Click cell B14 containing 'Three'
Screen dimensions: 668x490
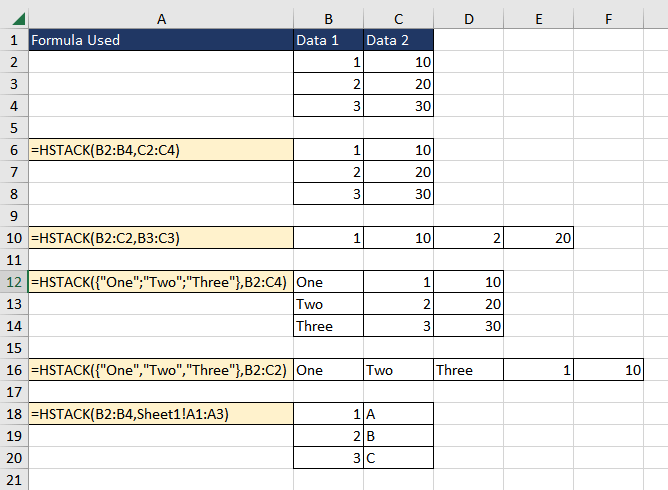(328, 326)
